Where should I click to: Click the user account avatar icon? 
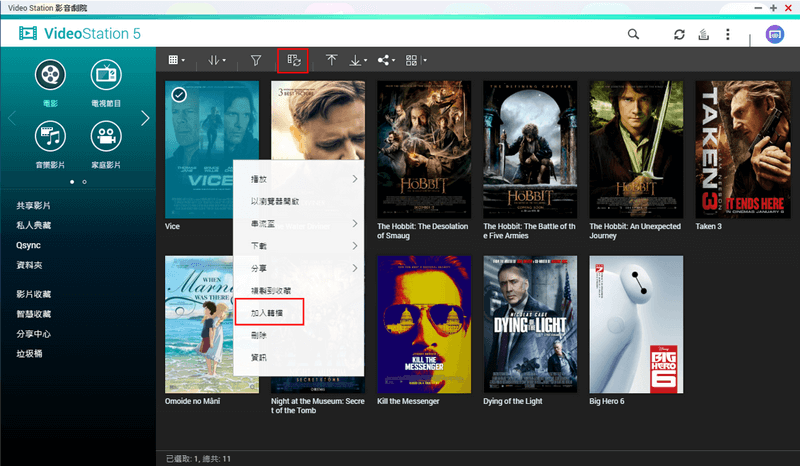(774, 34)
